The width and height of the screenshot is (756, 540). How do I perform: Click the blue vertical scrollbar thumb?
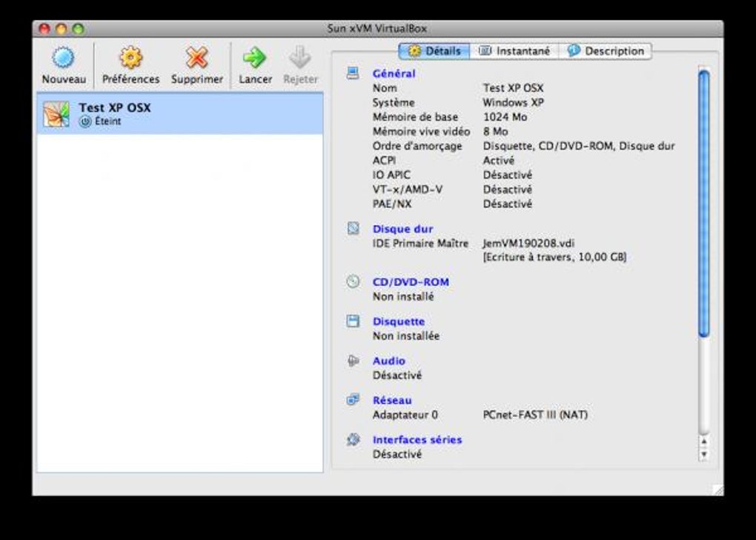pyautogui.click(x=704, y=203)
